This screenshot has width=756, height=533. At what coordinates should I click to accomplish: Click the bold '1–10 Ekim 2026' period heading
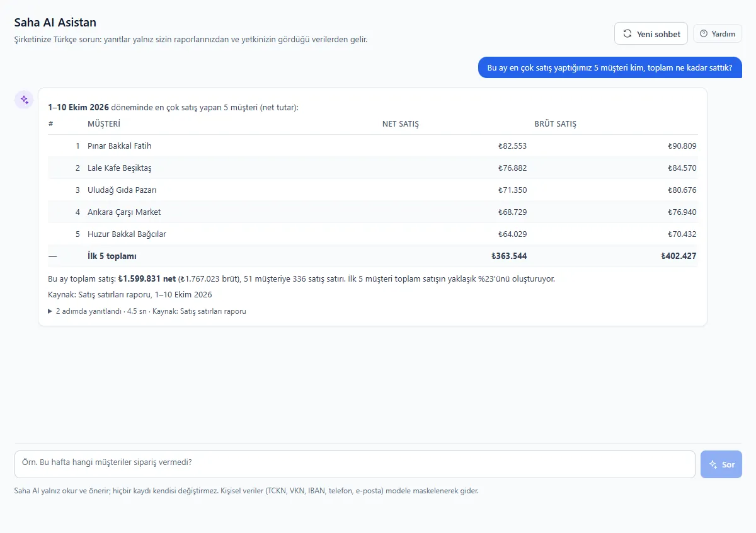point(78,108)
